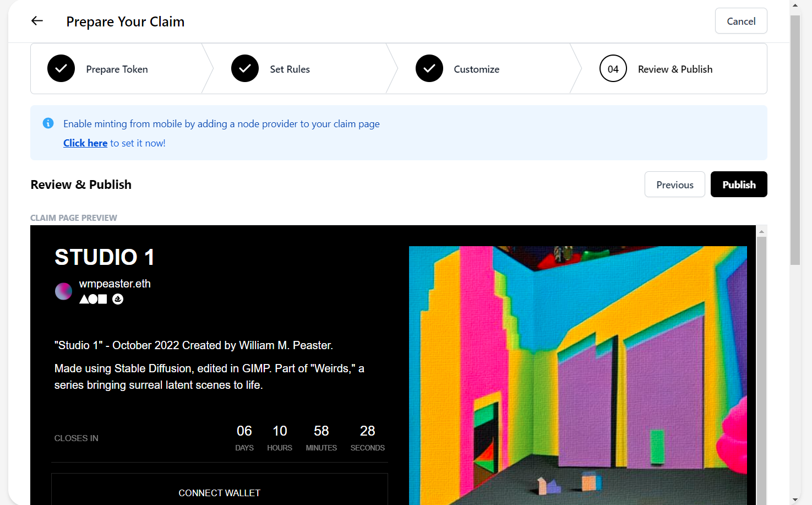This screenshot has width=812, height=505.
Task: Click the 04 step number circle
Action: pos(613,69)
